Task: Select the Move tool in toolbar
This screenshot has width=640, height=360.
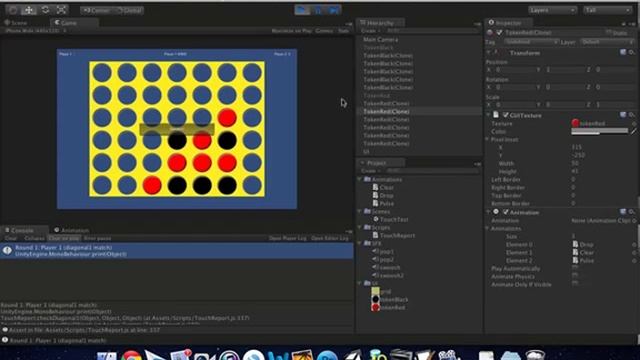Action: [x=29, y=10]
